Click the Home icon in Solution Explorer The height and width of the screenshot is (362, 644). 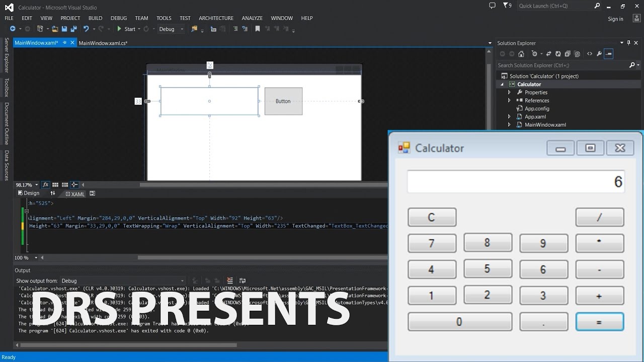tap(521, 54)
